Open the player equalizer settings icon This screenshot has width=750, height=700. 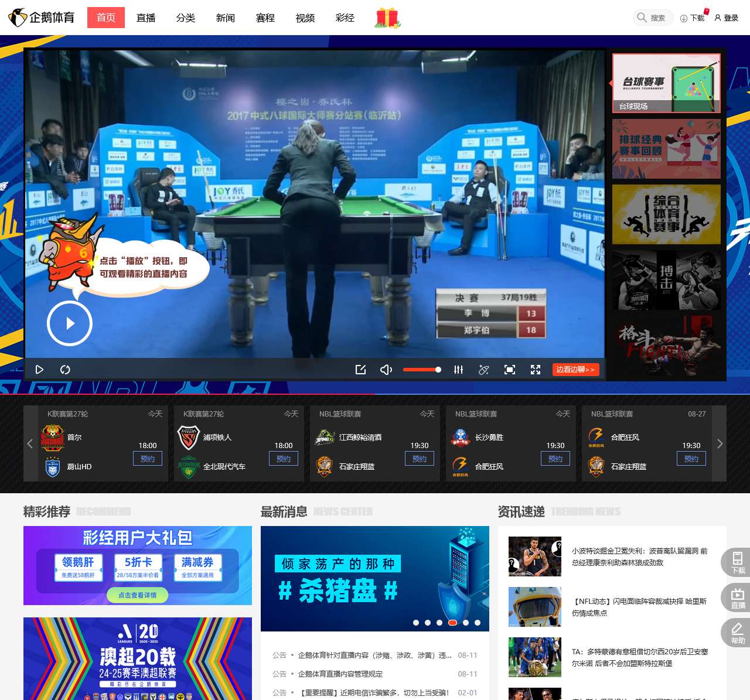pyautogui.click(x=458, y=370)
